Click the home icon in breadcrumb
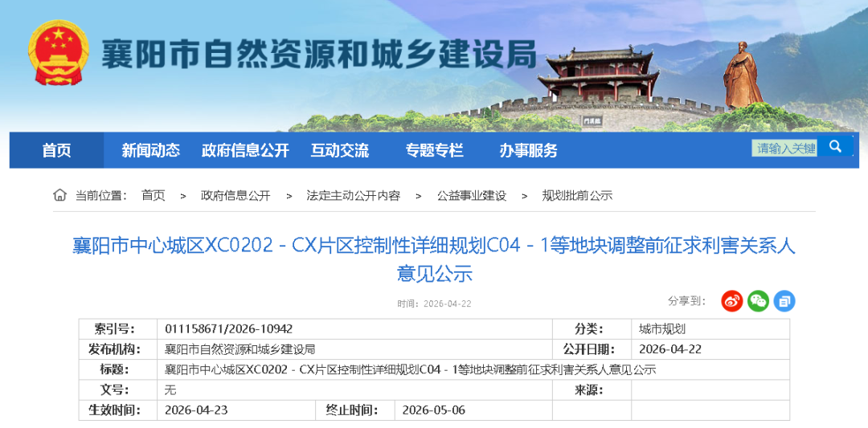Image resolution: width=868 pixels, height=428 pixels. (60, 195)
